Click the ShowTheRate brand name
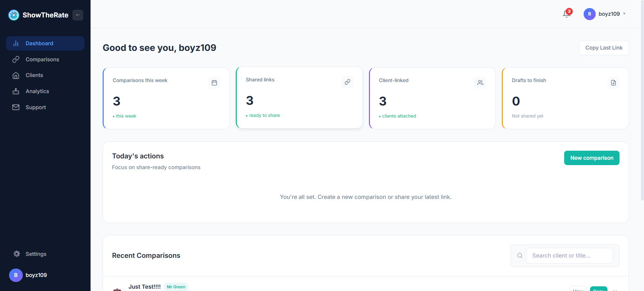The width and height of the screenshot is (644, 291). click(46, 15)
